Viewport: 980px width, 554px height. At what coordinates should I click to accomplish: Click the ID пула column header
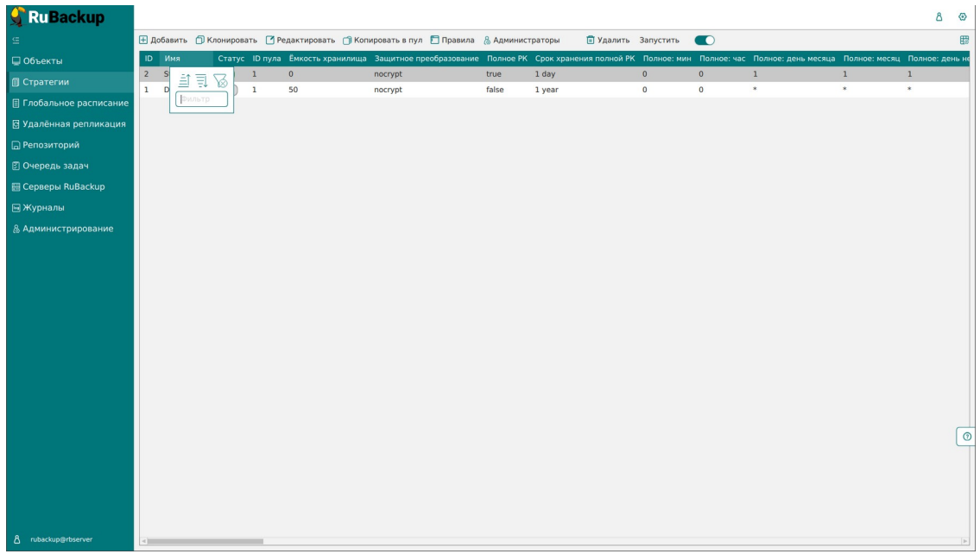pyautogui.click(x=267, y=59)
